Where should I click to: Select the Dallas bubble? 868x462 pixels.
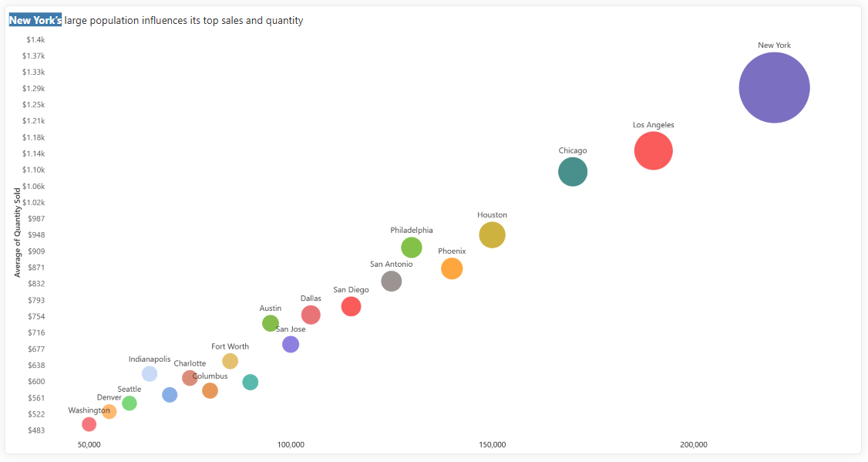[311, 315]
